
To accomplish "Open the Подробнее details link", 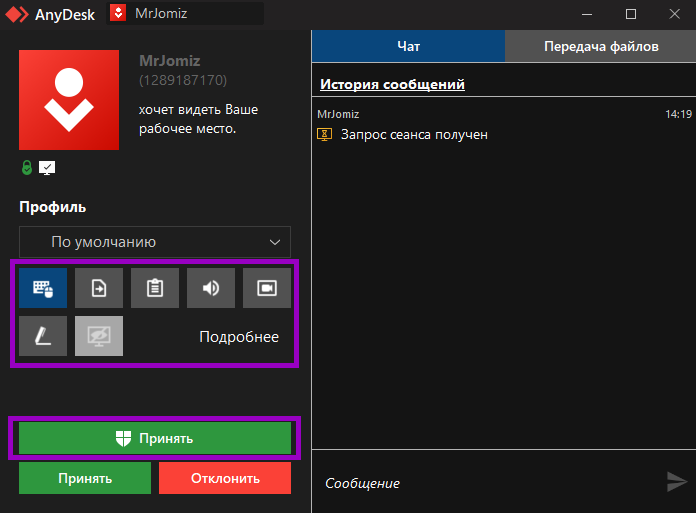I will (239, 337).
